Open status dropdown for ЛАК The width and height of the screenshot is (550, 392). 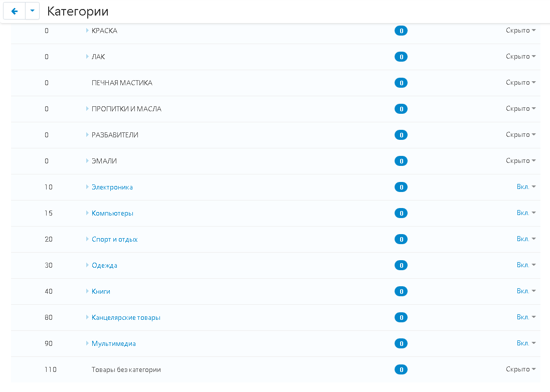click(x=520, y=57)
